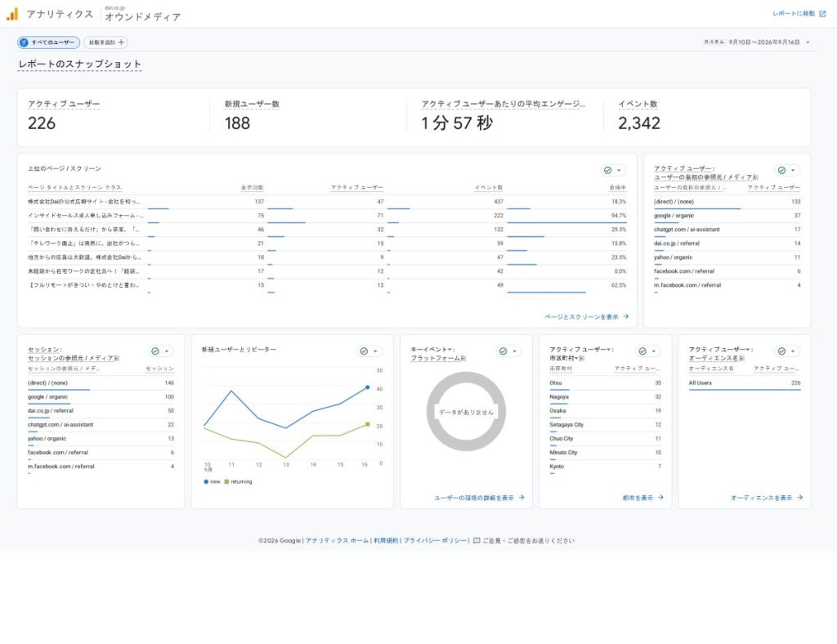
Task: Open status dropdown on ユーザーの最初の参照元 card
Action: pos(787,170)
